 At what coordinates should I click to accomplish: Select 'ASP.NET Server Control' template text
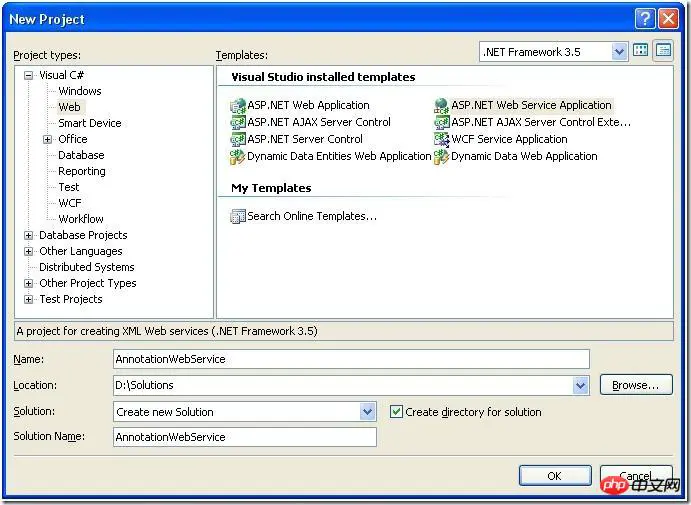point(305,139)
